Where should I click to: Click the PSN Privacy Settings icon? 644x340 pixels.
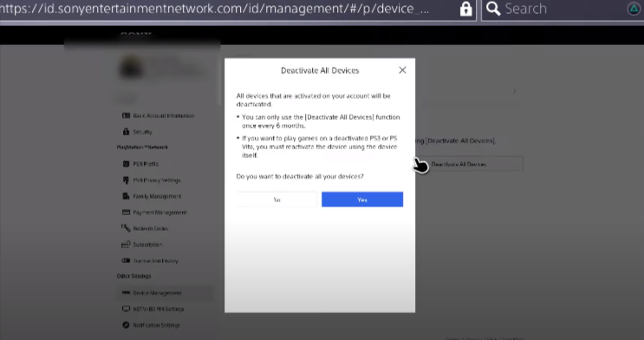point(126,180)
